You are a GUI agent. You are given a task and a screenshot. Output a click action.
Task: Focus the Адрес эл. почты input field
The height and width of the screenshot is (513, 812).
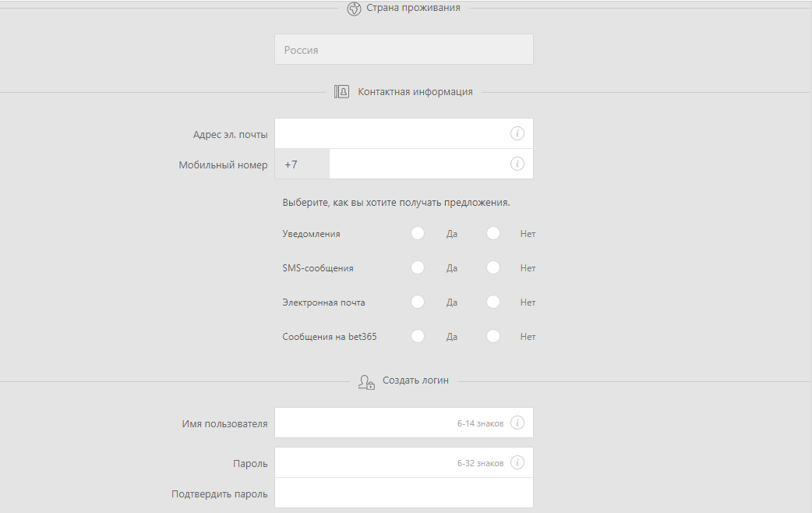tap(404, 133)
